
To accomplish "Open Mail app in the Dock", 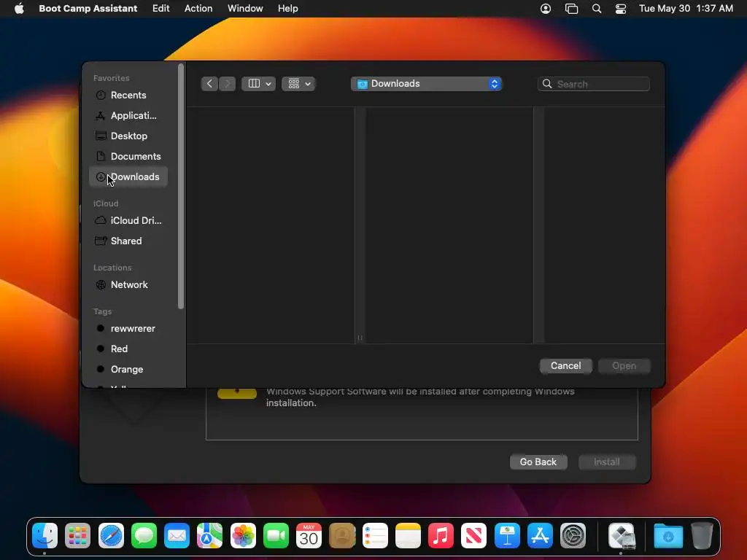I will [x=177, y=536].
